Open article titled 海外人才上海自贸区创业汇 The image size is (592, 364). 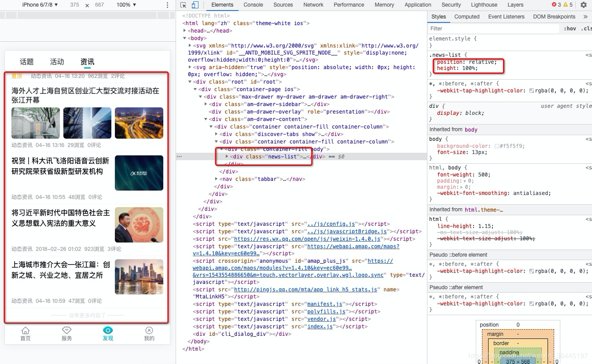[x=85, y=96]
